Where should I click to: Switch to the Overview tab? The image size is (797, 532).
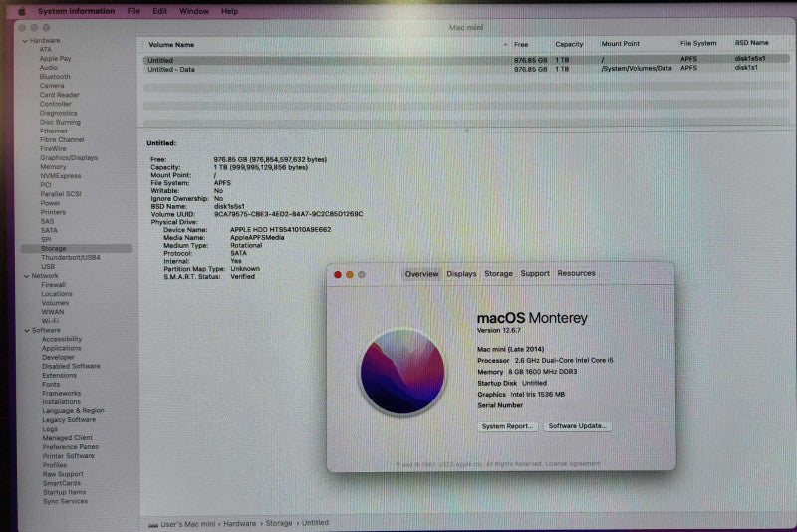[x=421, y=274]
